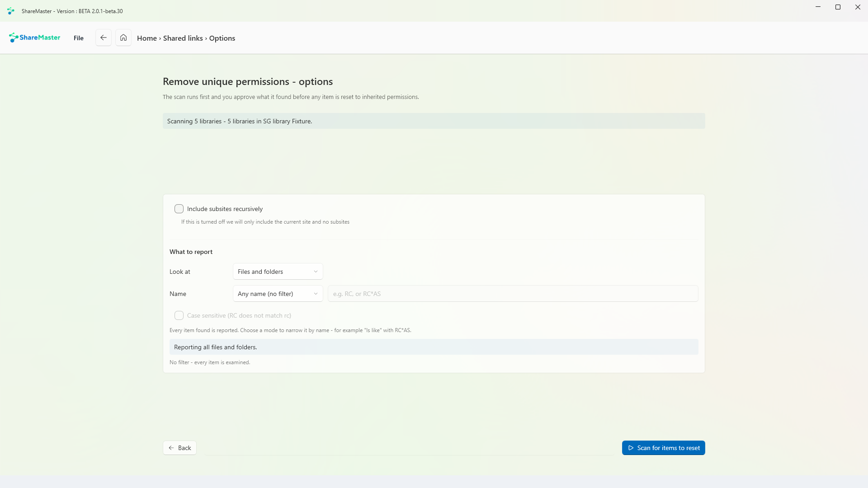Click the ShareMaster logo in header
The image size is (868, 488).
(35, 38)
